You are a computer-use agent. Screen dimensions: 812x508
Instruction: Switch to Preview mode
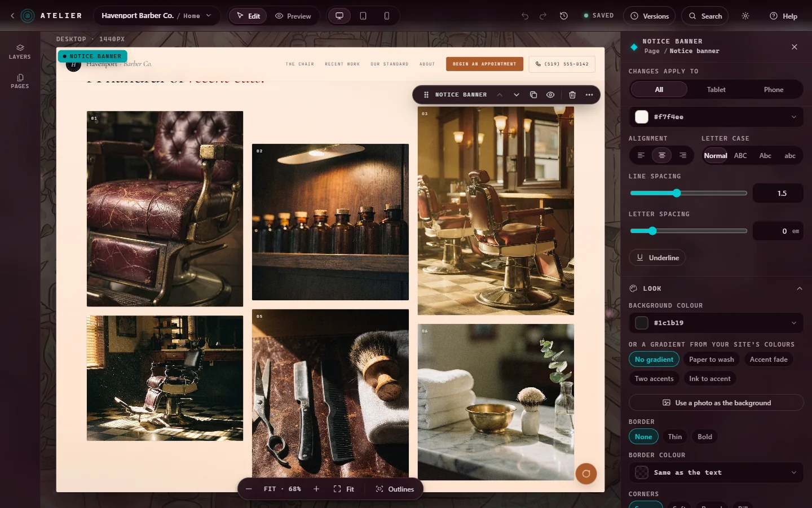[x=293, y=16]
